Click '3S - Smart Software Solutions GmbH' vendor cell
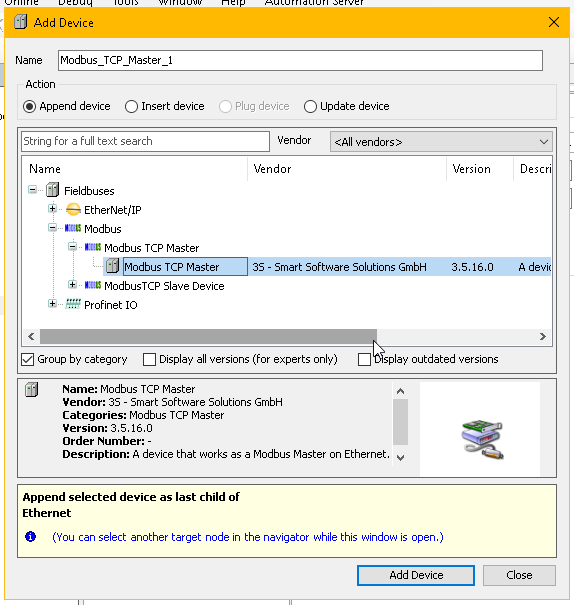The height and width of the screenshot is (605, 574). (x=339, y=267)
